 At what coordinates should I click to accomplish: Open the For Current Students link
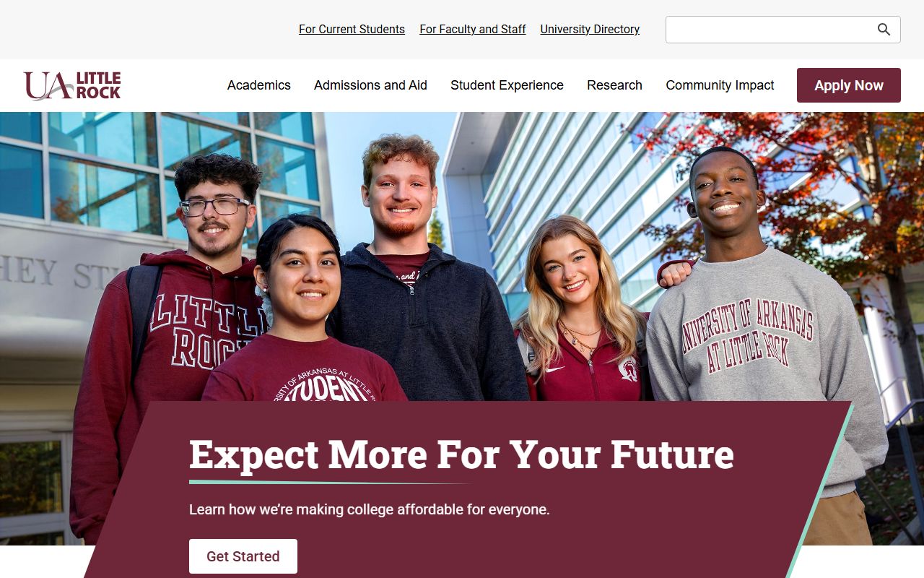[352, 30]
